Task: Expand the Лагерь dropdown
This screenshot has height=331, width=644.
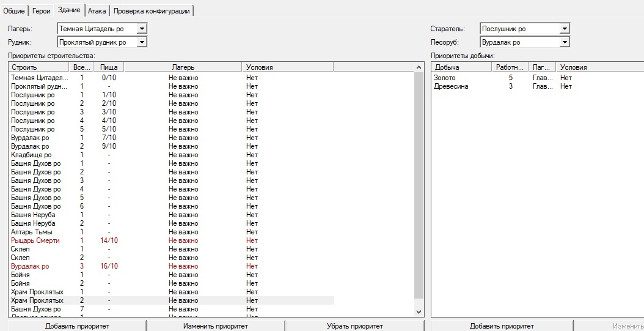Action: click(x=142, y=29)
